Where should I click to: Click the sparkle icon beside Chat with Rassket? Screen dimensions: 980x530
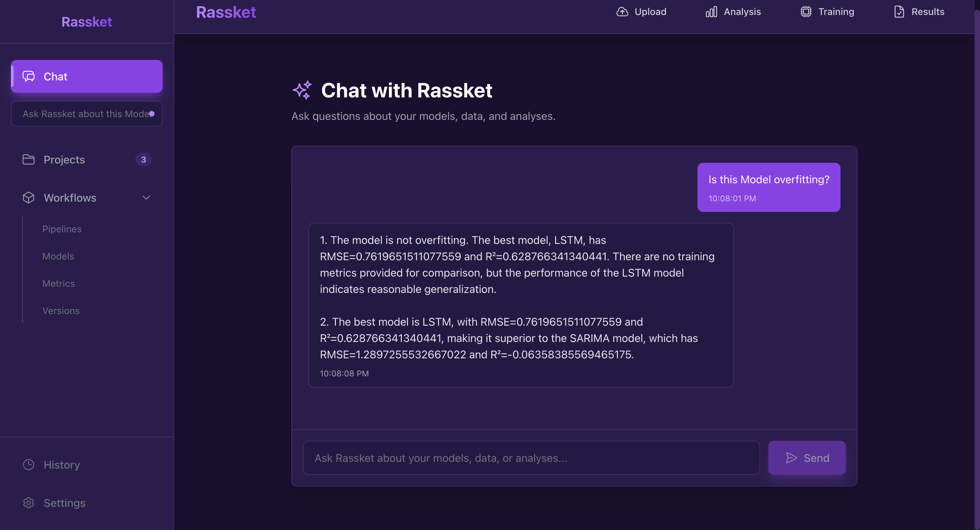(x=302, y=90)
